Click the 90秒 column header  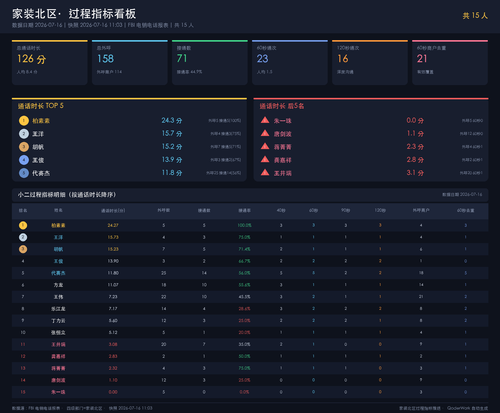[x=346, y=211]
